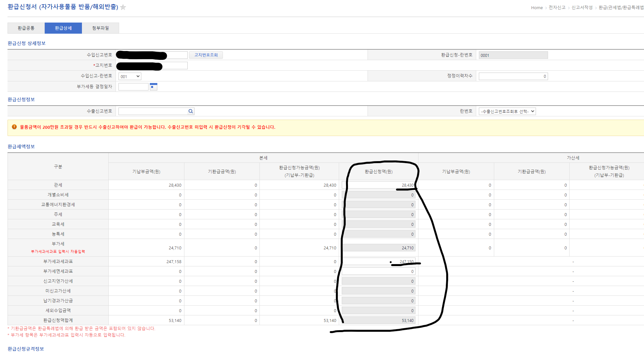
Task: Open the 첨부파일 tab
Action: (101, 28)
